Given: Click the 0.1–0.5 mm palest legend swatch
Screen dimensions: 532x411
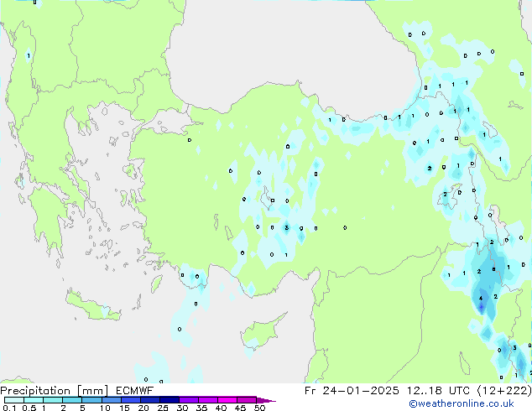Looking at the screenshot, I should [x=14, y=400].
